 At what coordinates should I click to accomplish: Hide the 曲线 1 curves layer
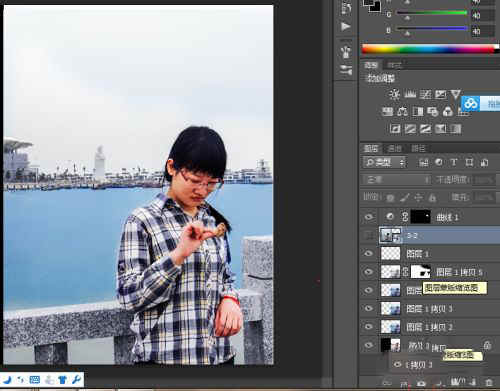click(368, 217)
